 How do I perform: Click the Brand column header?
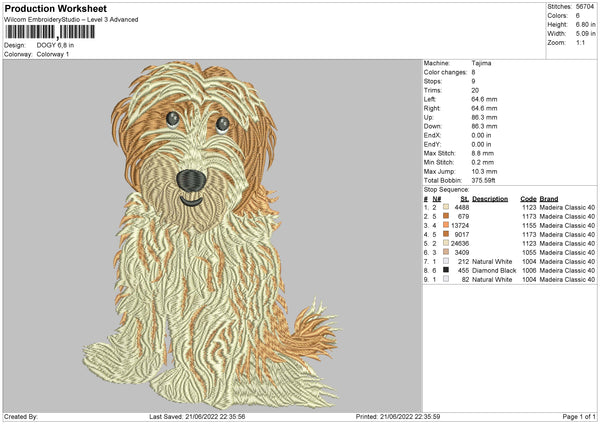click(x=550, y=198)
